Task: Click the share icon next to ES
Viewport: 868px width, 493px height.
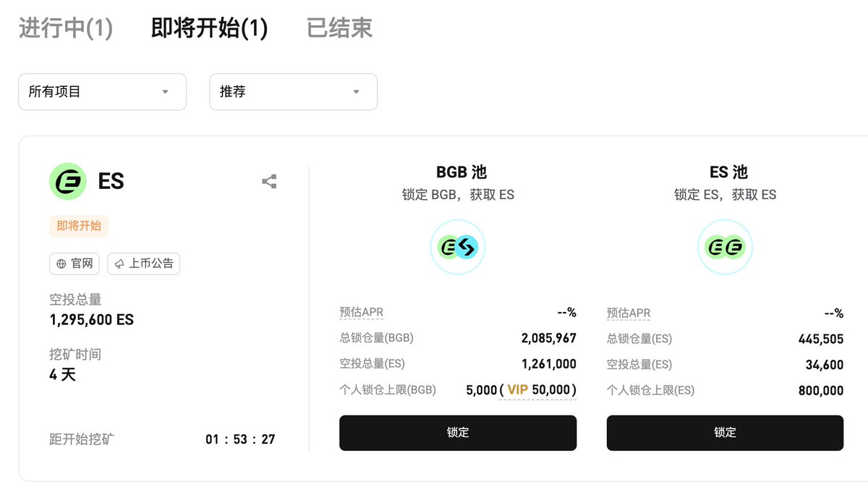Action: tap(269, 181)
